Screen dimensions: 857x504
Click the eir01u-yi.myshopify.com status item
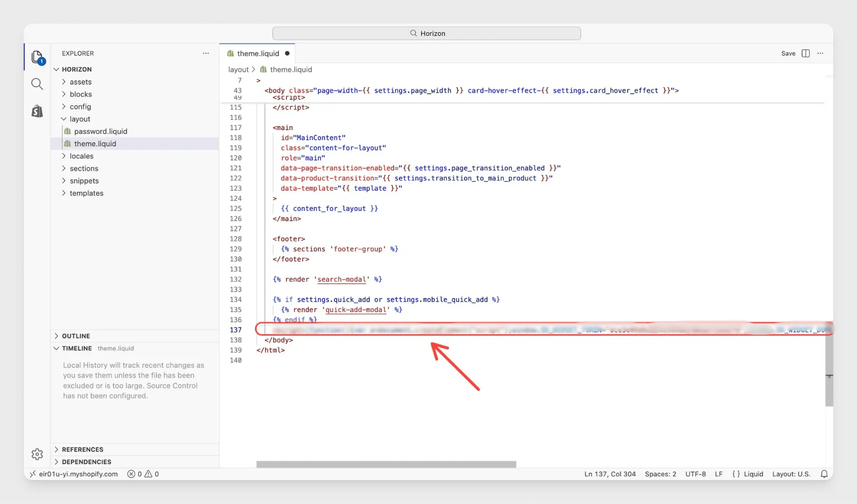click(x=78, y=474)
